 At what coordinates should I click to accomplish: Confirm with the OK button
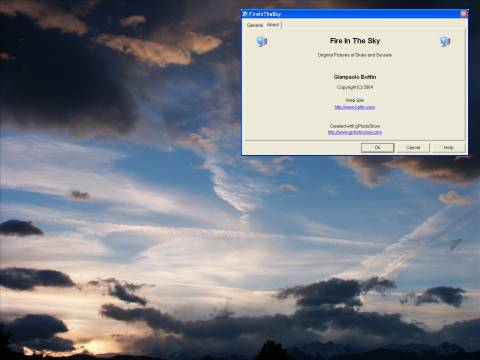(377, 148)
